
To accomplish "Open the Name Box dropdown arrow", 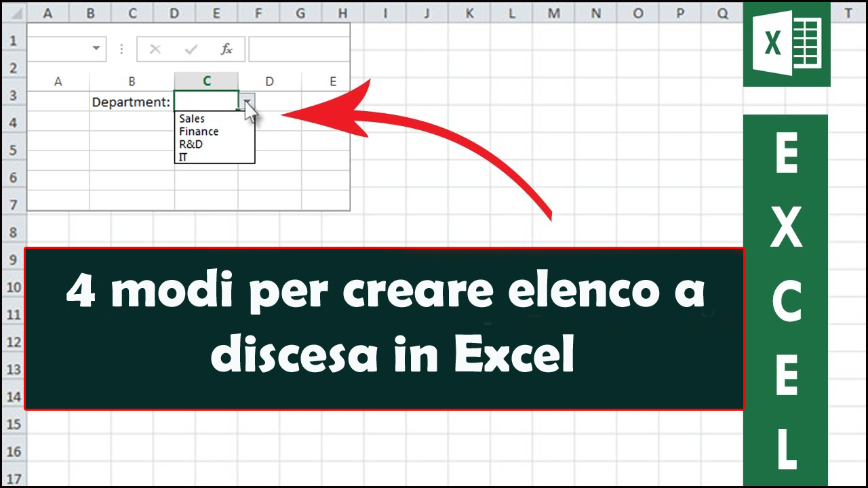I will (94, 49).
